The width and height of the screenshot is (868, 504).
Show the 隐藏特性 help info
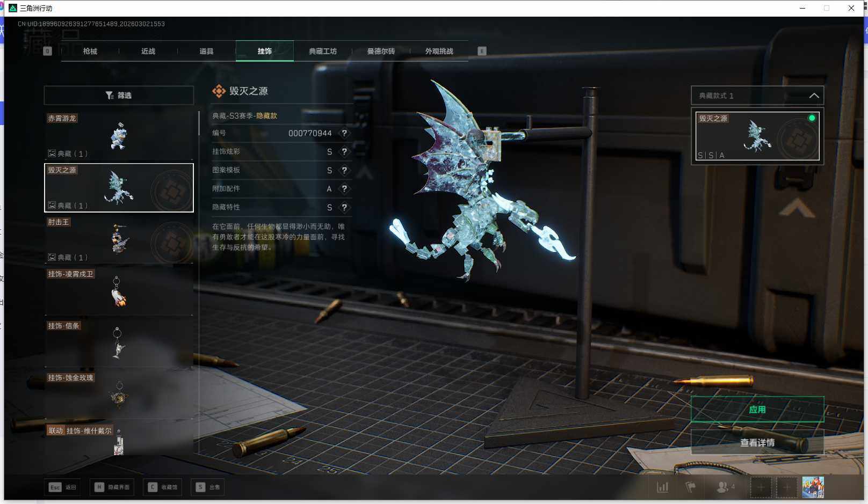tap(344, 207)
